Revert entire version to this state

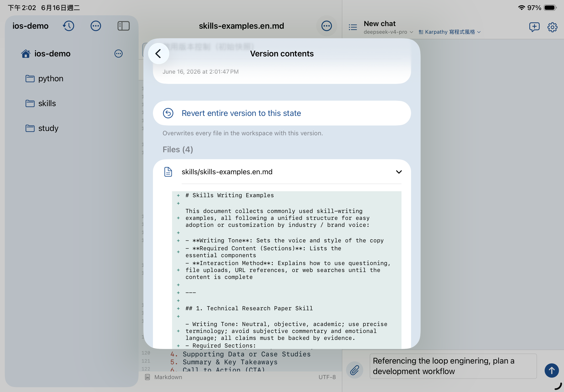coord(282,113)
